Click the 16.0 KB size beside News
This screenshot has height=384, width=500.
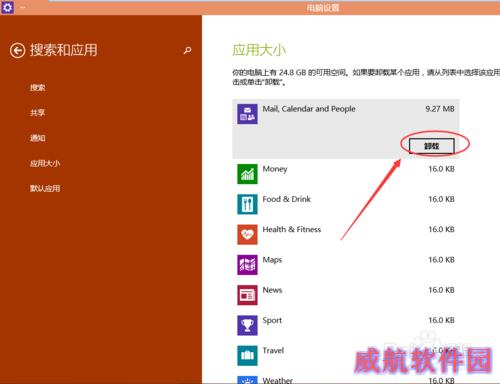(441, 290)
